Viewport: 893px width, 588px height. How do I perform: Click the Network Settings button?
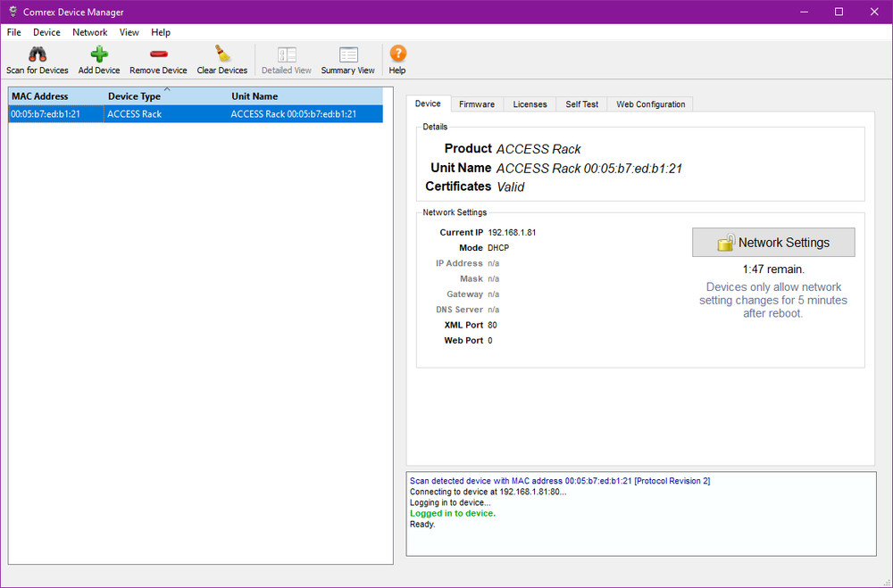click(773, 242)
